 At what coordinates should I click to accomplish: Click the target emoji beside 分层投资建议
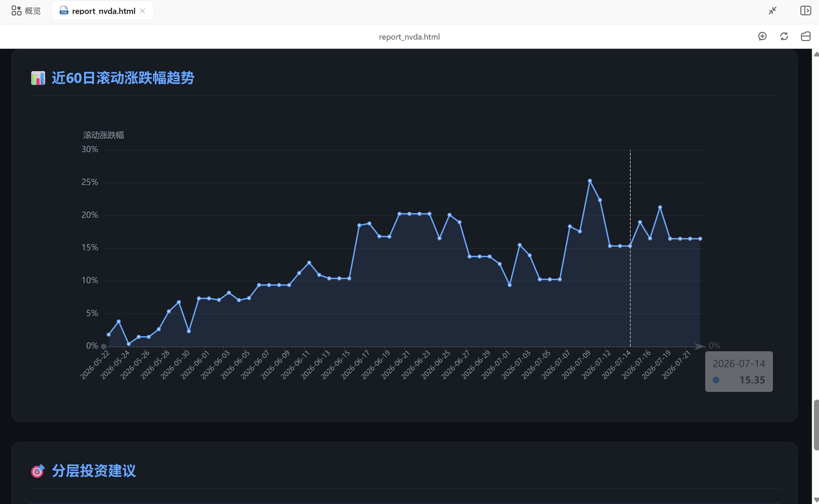pyautogui.click(x=38, y=471)
